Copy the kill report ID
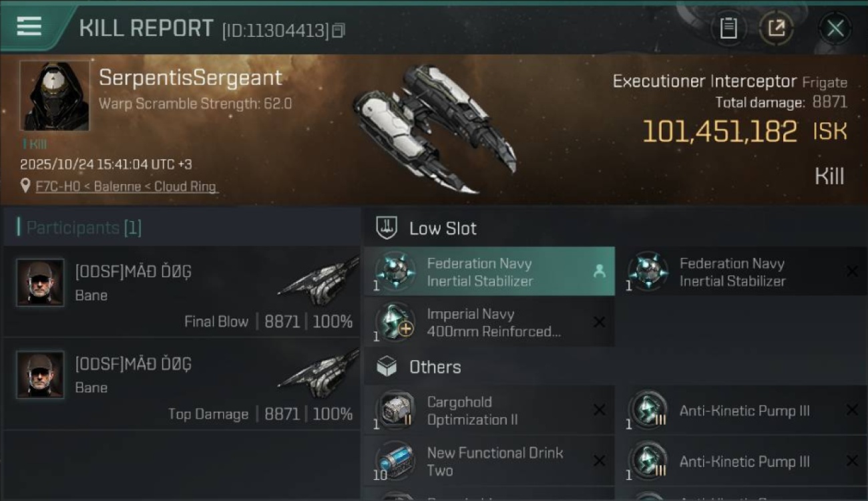The image size is (868, 501). tap(339, 30)
